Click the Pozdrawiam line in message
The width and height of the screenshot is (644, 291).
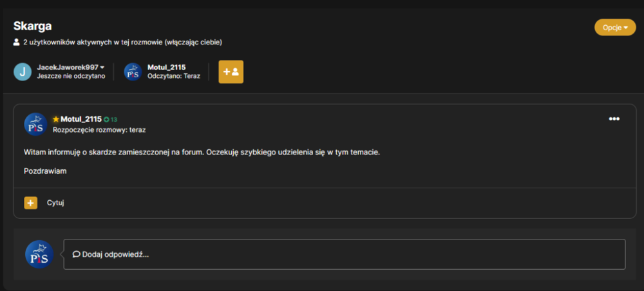tap(45, 171)
